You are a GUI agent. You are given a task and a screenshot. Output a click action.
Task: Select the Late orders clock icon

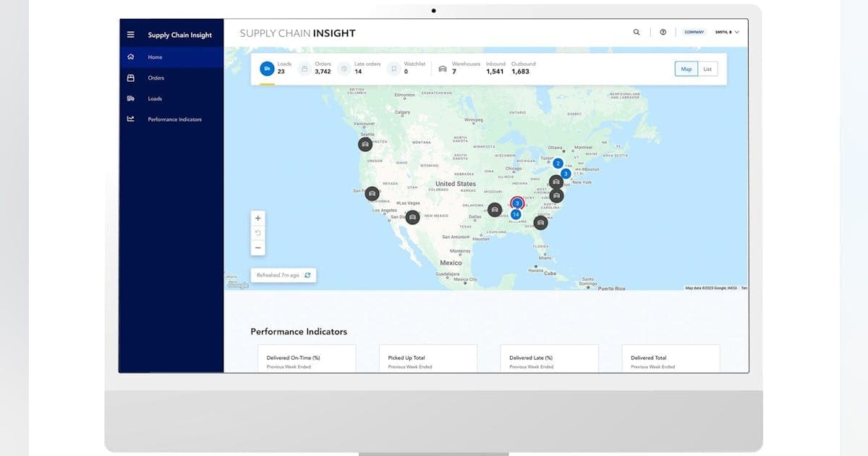click(344, 68)
